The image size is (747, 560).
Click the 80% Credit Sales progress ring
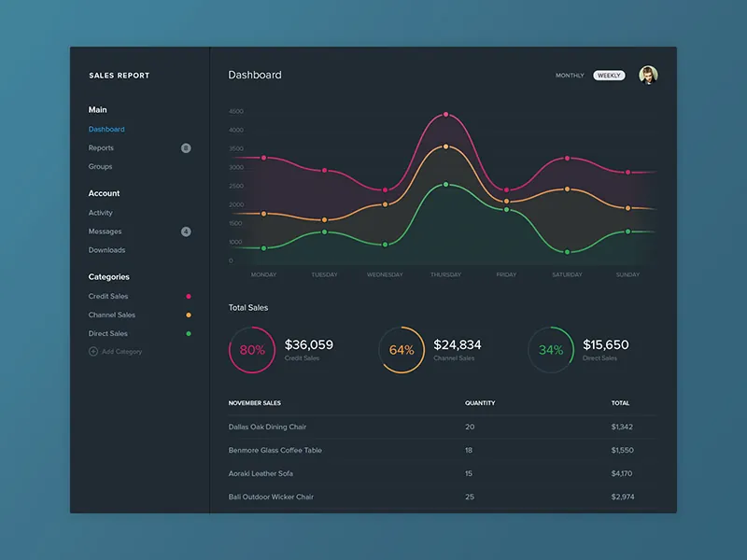(x=252, y=350)
